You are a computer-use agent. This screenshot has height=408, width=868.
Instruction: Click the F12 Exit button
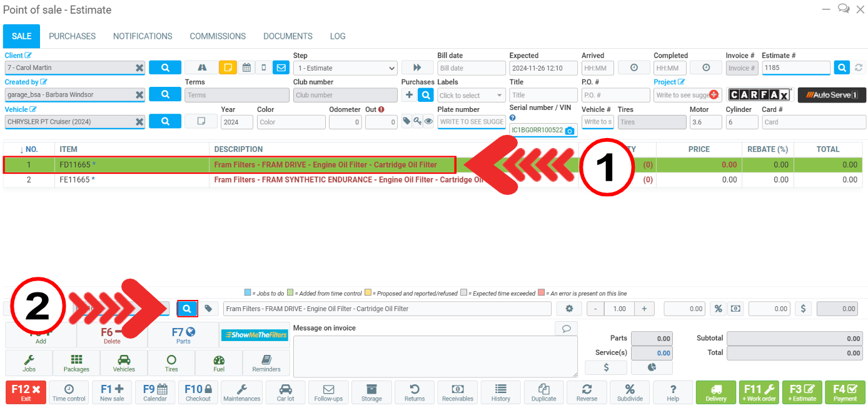point(26,392)
